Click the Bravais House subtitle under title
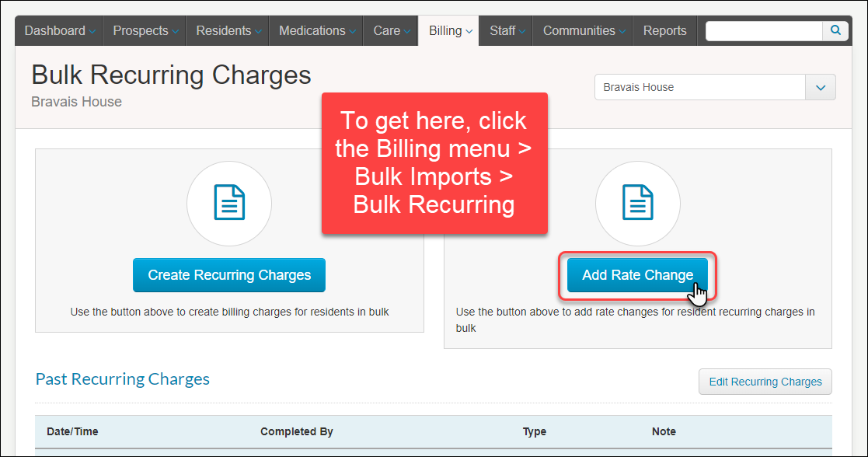868x457 pixels. click(76, 102)
